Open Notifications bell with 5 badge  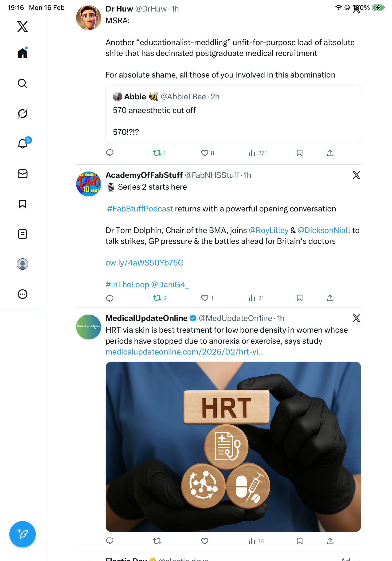23,144
